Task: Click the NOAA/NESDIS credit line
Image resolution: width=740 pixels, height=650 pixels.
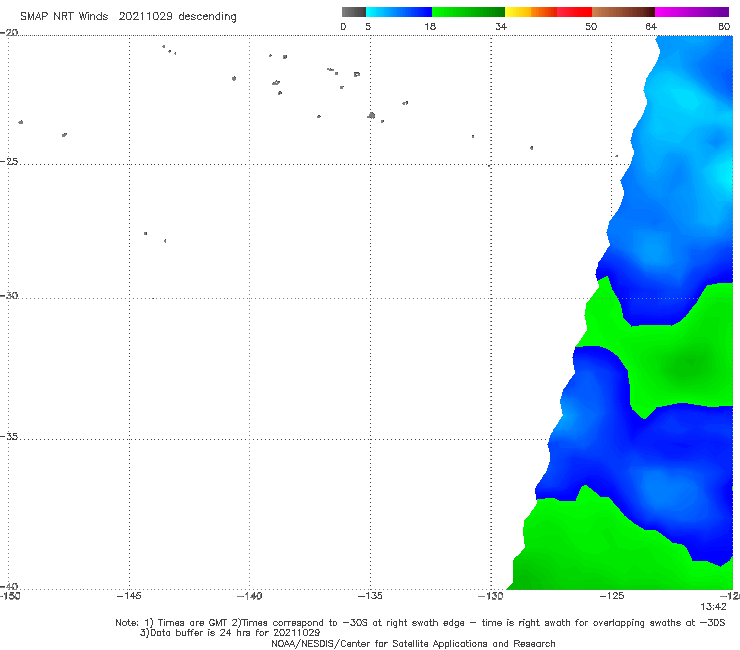Action: click(x=413, y=643)
